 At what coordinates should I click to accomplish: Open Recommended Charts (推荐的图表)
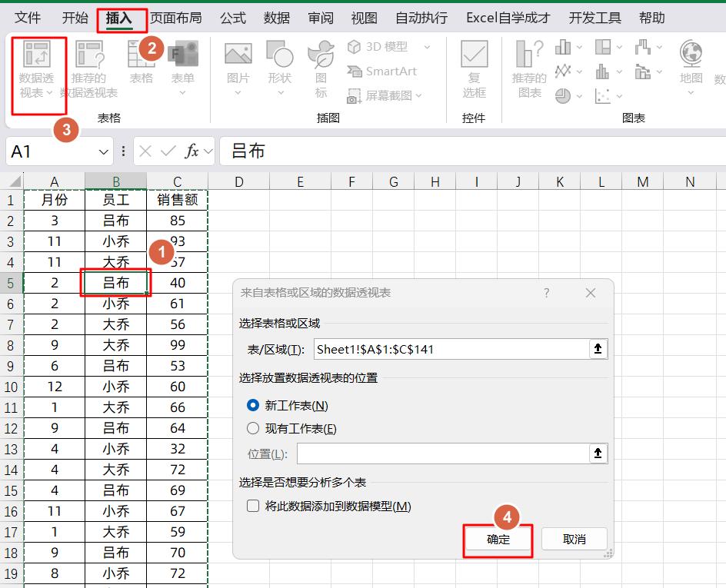[529, 68]
